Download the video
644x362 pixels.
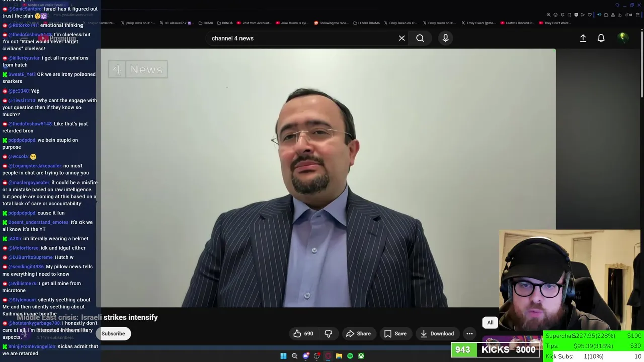click(x=437, y=333)
